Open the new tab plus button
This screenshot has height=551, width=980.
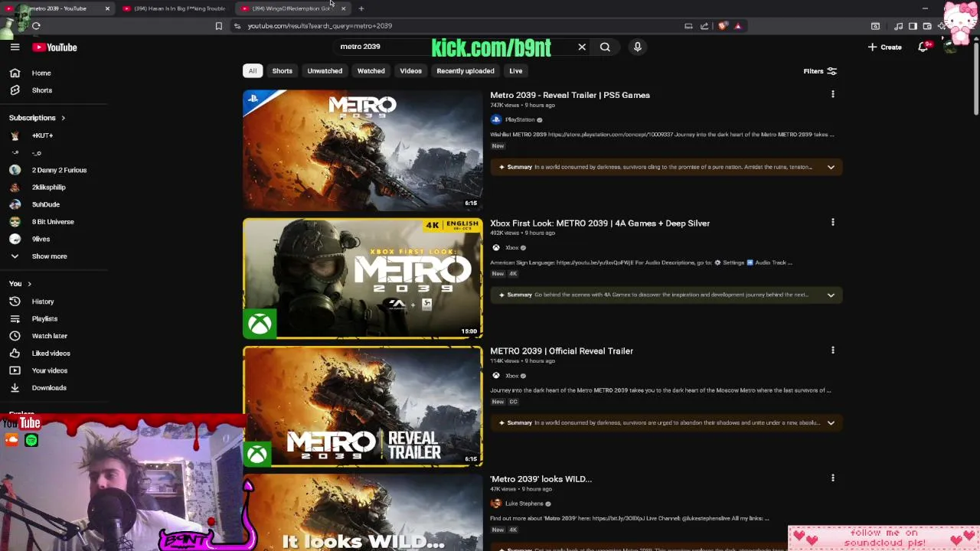(x=361, y=8)
